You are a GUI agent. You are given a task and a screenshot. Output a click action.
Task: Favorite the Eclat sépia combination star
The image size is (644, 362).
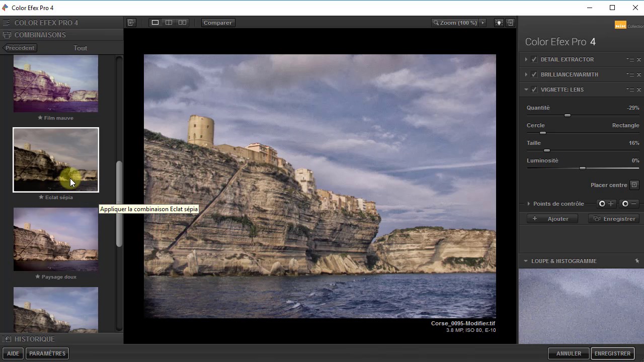click(41, 198)
